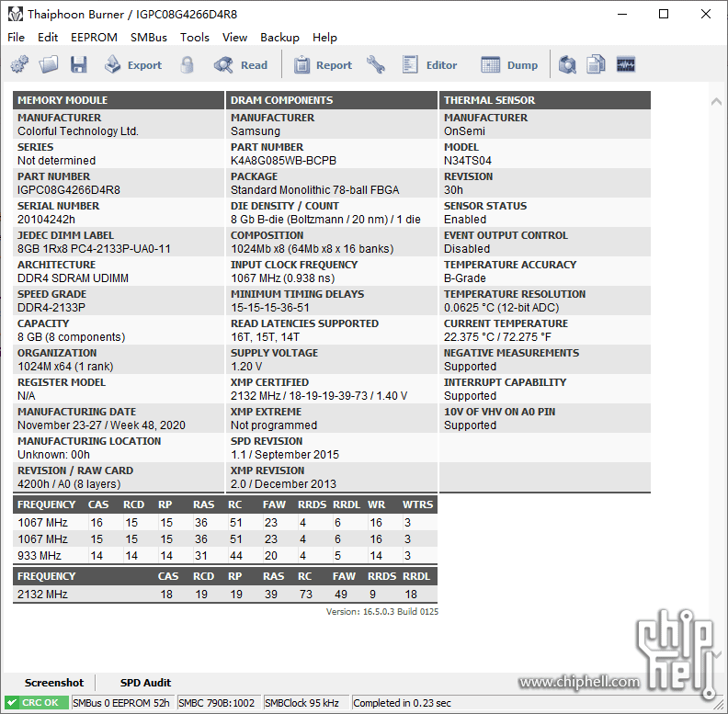Click the 933 MHz frequency row
Screen dimensions: 728x714
225,556
